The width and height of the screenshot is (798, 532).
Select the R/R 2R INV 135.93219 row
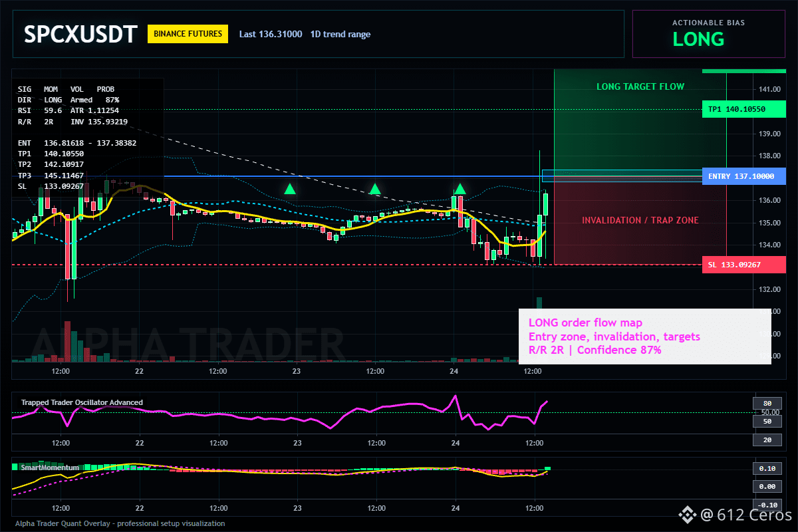72,122
